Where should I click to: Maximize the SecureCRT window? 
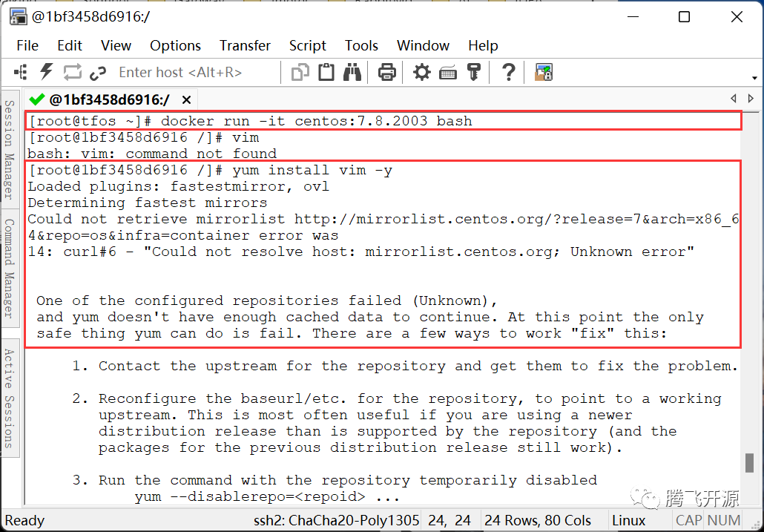pyautogui.click(x=684, y=16)
